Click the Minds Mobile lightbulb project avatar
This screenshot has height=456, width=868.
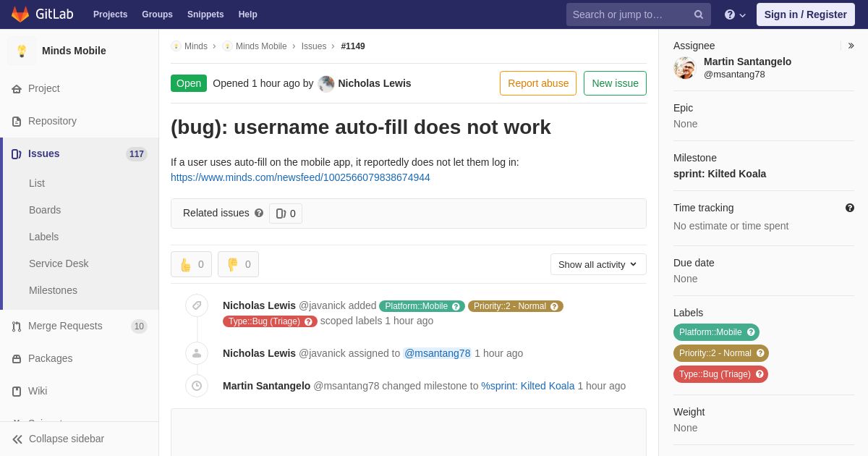[22, 51]
